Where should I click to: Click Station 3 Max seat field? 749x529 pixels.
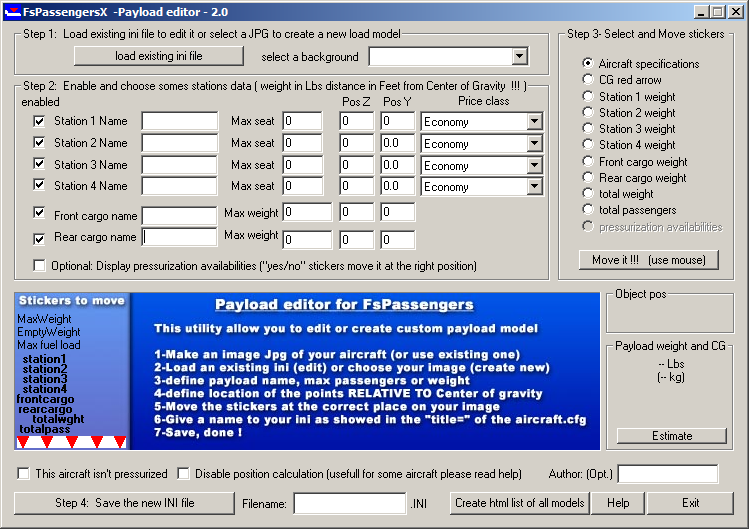[302, 165]
